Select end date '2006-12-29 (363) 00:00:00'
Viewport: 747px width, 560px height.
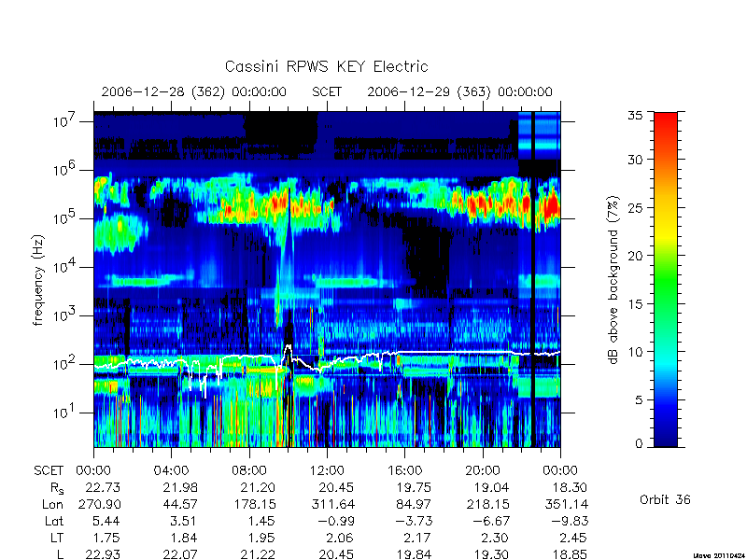(x=459, y=91)
